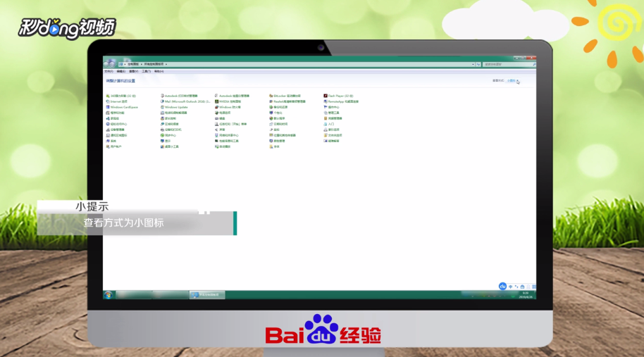Open 个性化 (Personalization) item
644x357 pixels.
click(x=275, y=113)
